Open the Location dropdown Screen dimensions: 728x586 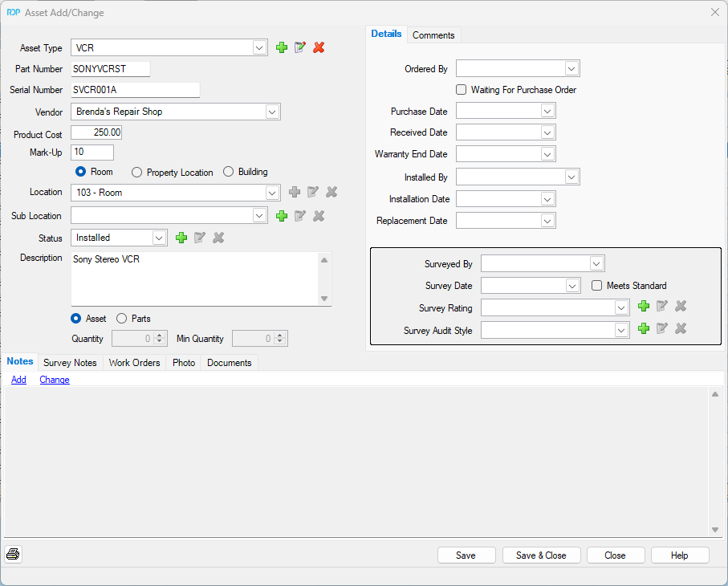coord(273,193)
